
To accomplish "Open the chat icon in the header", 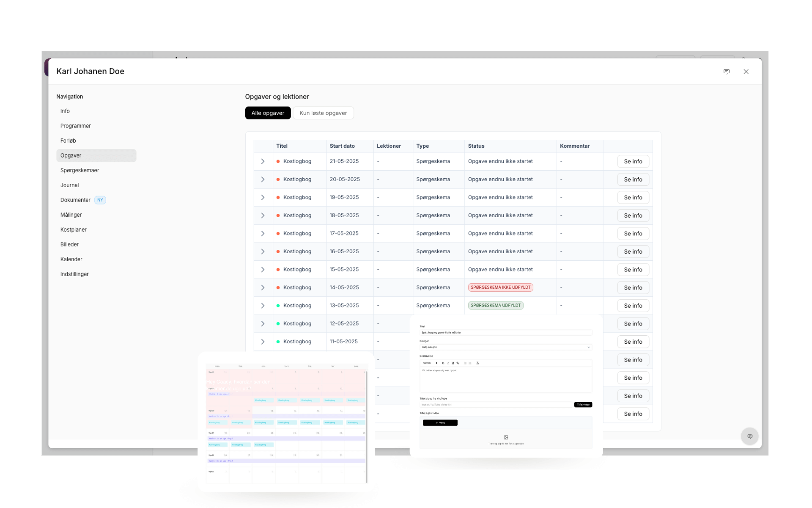I will coord(726,72).
